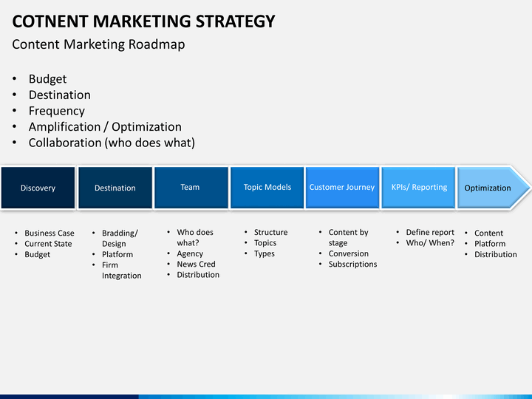Click the Define report item
This screenshot has height=399, width=532.
(x=430, y=233)
